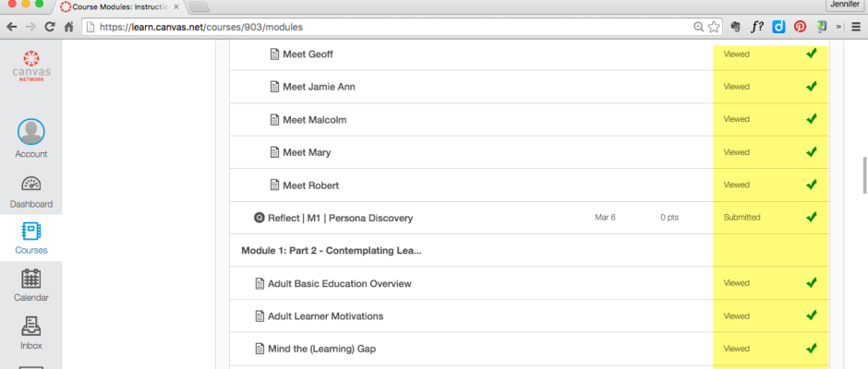The width and height of the screenshot is (868, 369).
Task: Open the Meet Jamie Ann page
Action: click(x=319, y=87)
